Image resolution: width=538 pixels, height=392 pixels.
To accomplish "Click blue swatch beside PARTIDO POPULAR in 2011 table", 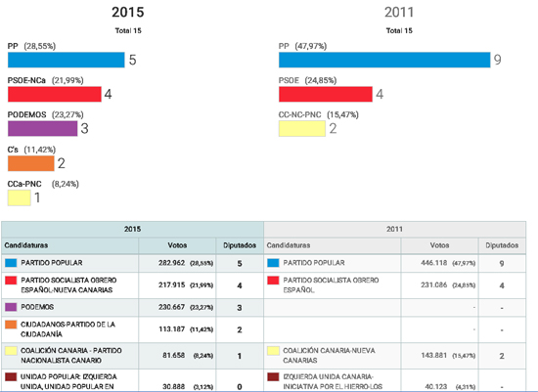I will 273,263.
